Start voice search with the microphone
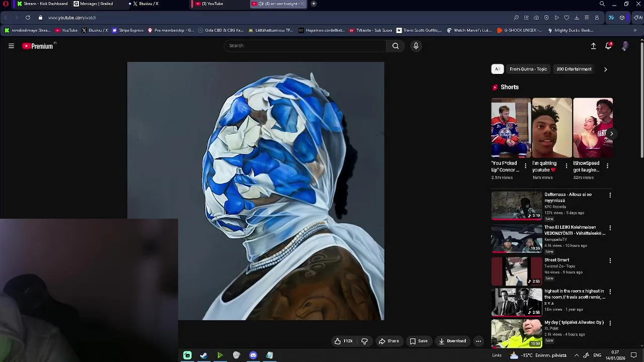Image resolution: width=644 pixels, height=362 pixels. pos(416,46)
